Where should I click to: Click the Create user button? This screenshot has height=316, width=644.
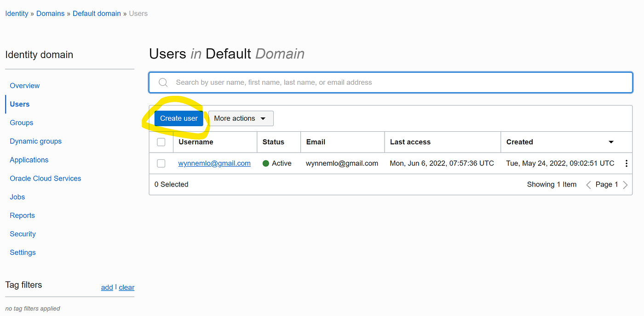tap(179, 118)
